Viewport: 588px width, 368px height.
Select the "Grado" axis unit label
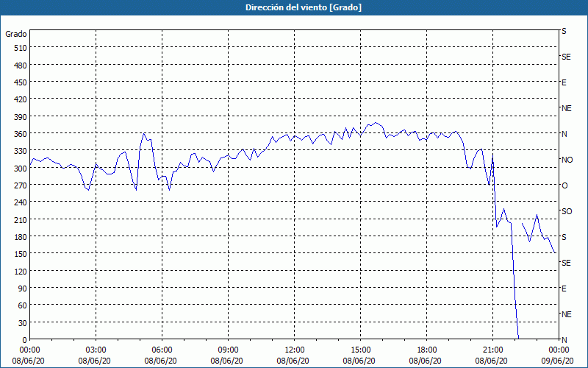16,34
